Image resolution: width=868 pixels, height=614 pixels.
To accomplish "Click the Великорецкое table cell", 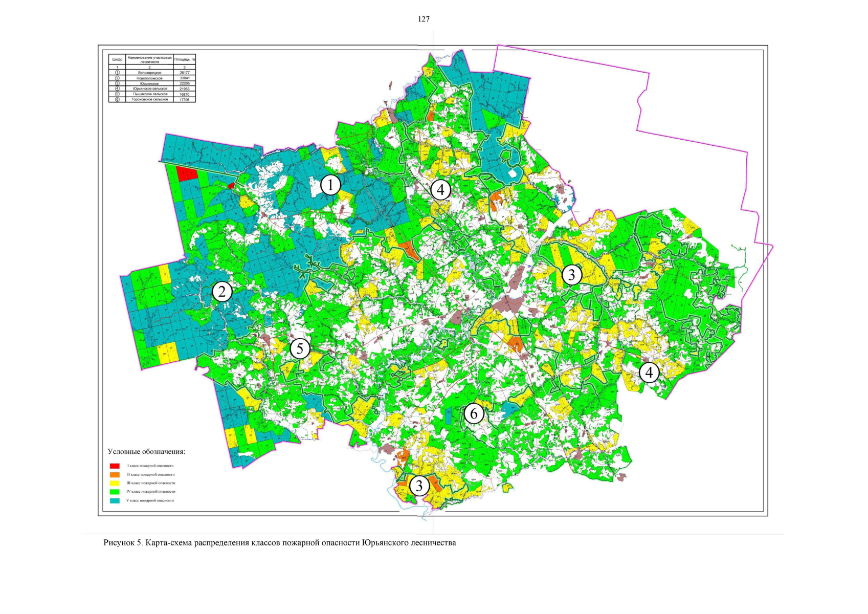I will pyautogui.click(x=149, y=73).
